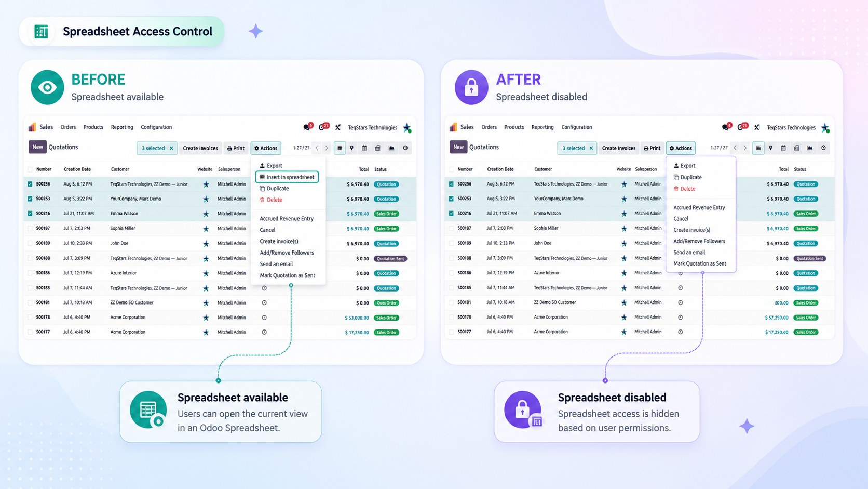Screen dimensions: 868x489
Task: Open user avatar in After panel navbar
Action: click(825, 128)
